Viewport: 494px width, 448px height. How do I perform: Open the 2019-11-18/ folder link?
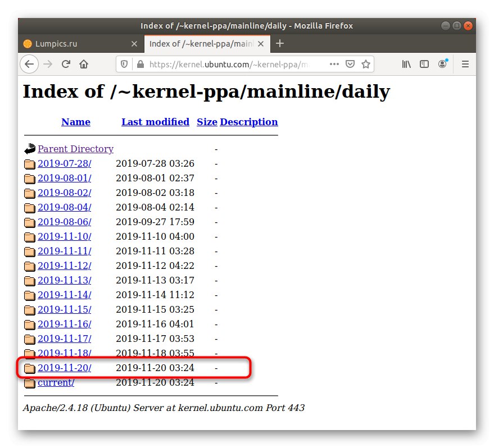(64, 353)
